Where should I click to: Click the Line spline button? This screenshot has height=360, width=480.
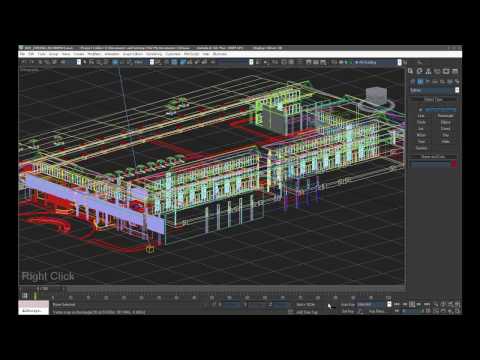click(421, 116)
